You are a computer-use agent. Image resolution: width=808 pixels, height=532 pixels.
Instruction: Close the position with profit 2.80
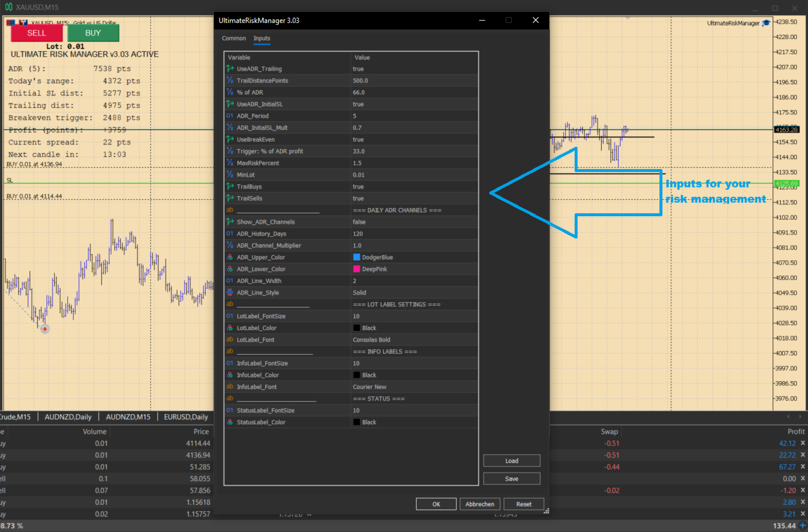tap(803, 502)
